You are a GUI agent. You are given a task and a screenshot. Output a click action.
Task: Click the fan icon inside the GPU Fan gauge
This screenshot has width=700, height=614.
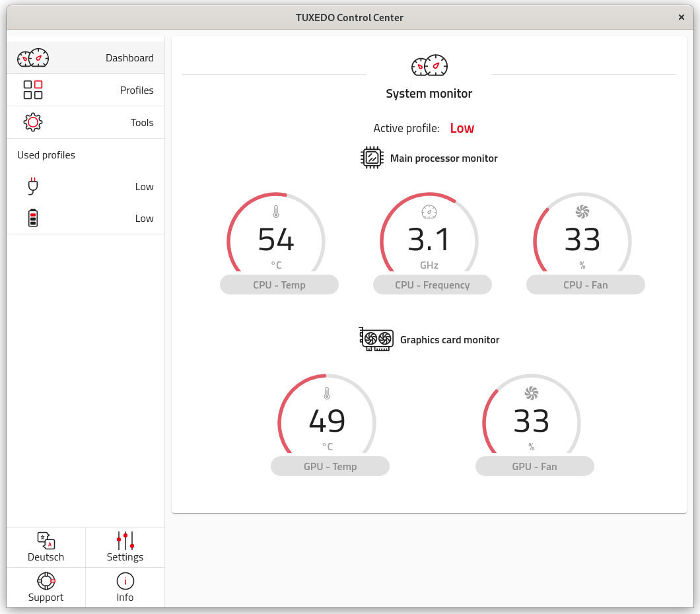532,393
